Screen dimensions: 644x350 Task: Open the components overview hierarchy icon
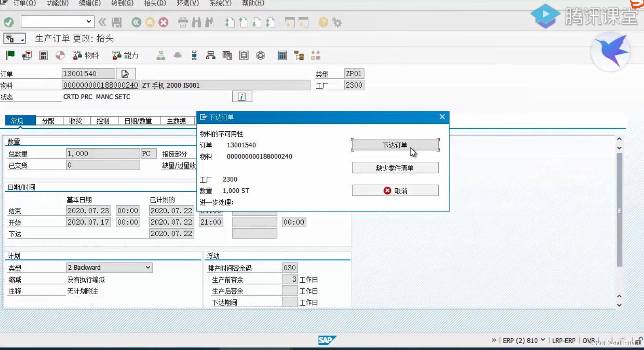pyautogui.click(x=211, y=55)
